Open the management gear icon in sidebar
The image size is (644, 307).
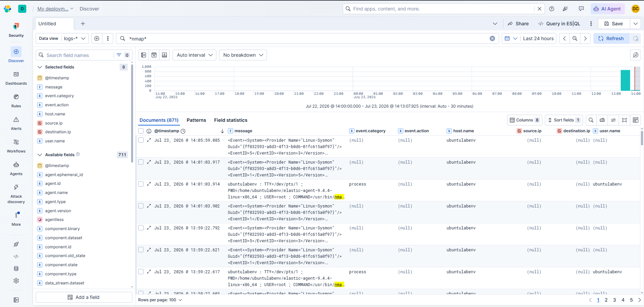[16, 281]
